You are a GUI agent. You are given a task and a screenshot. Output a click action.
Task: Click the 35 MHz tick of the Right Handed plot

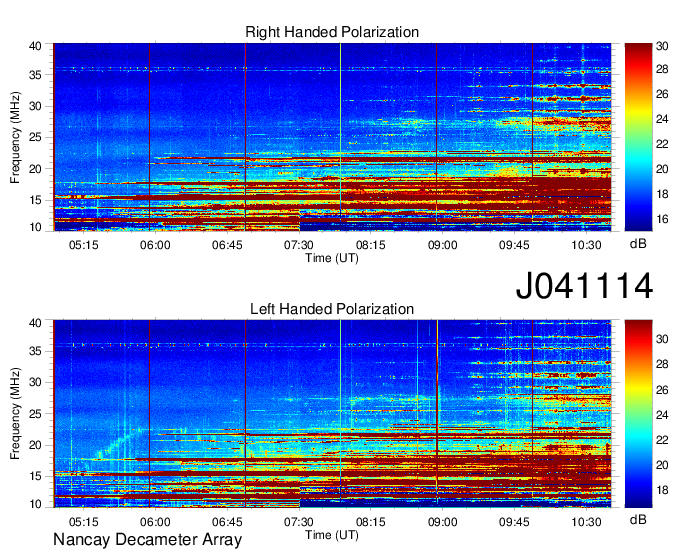[35, 75]
